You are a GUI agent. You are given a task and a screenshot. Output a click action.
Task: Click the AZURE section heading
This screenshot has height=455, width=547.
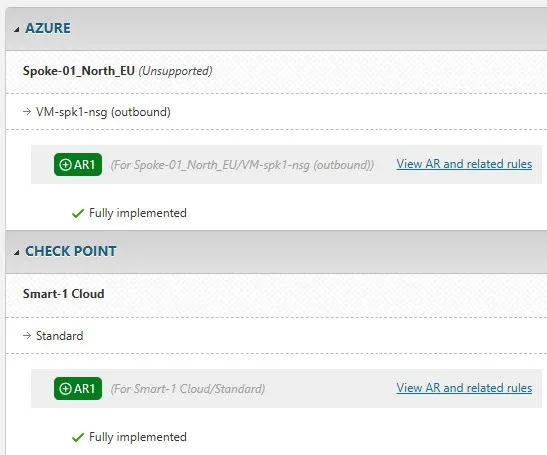pos(48,28)
